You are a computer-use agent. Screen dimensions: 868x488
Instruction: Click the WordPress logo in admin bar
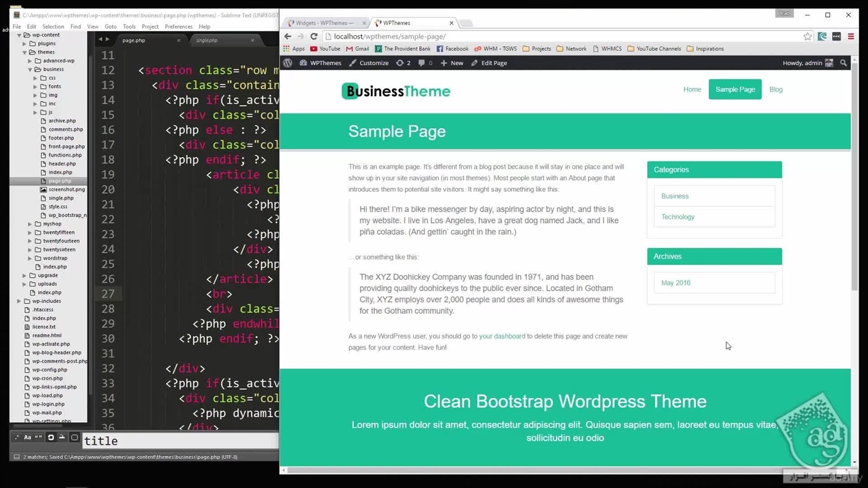288,63
